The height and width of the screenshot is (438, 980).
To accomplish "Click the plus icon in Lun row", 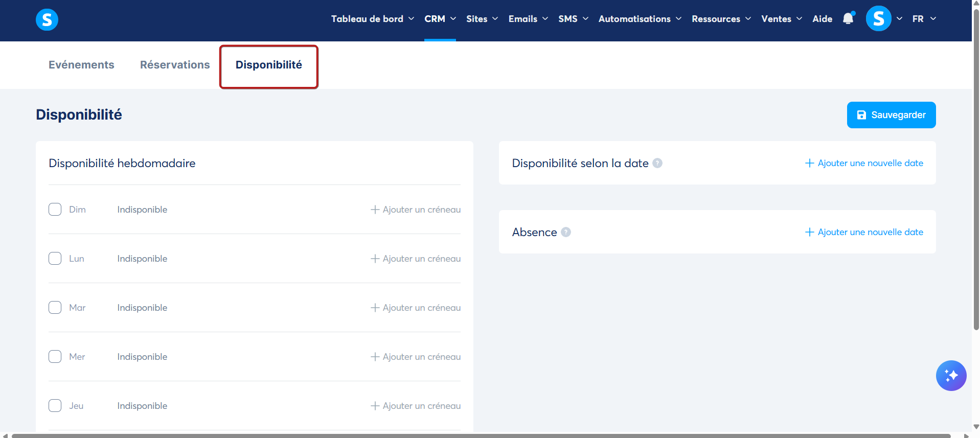I will coord(375,259).
